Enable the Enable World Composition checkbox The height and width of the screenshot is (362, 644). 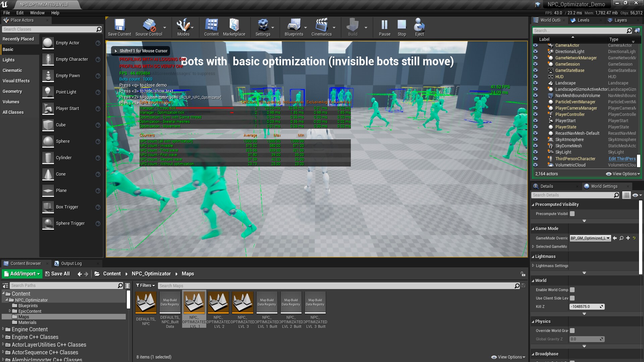pyautogui.click(x=572, y=290)
